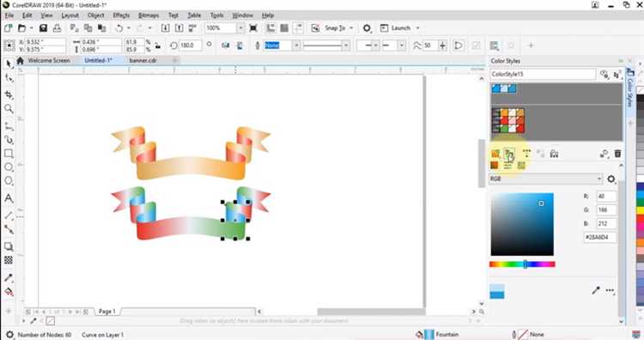This screenshot has width=644, height=340.
Task: Click the Launch button
Action: click(x=396, y=28)
